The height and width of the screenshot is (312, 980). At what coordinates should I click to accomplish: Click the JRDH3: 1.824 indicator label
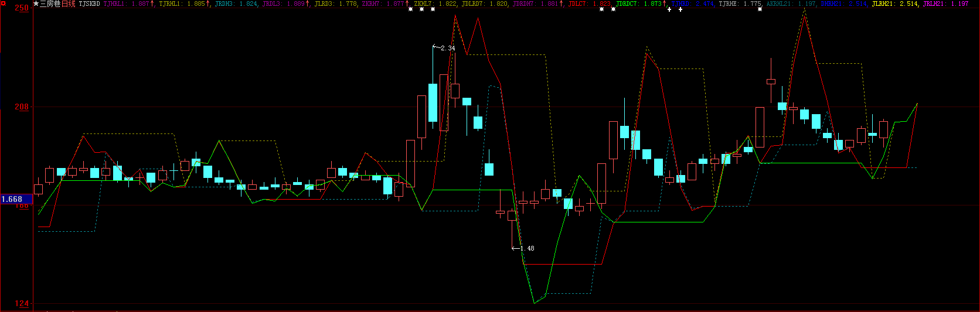pyautogui.click(x=236, y=4)
